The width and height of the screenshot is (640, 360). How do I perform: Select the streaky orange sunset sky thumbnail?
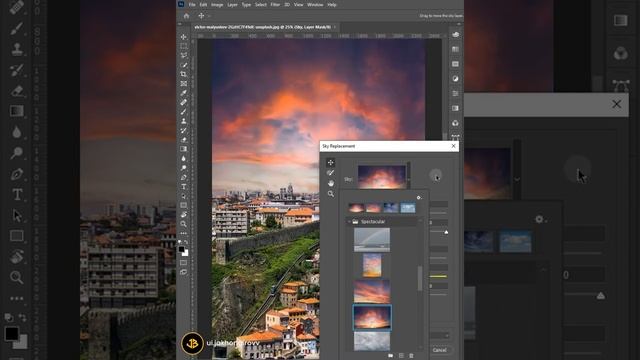[x=372, y=291]
